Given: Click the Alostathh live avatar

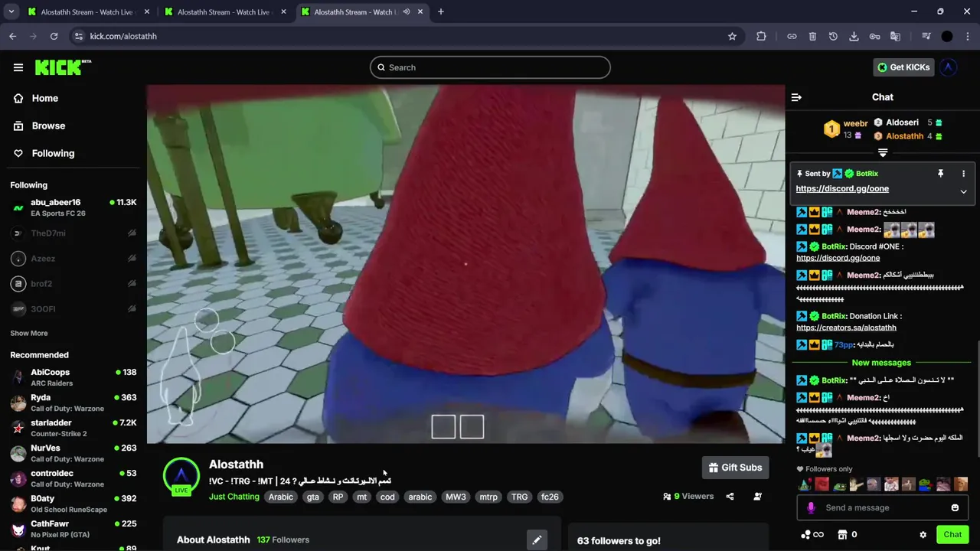Looking at the screenshot, I should click(181, 475).
